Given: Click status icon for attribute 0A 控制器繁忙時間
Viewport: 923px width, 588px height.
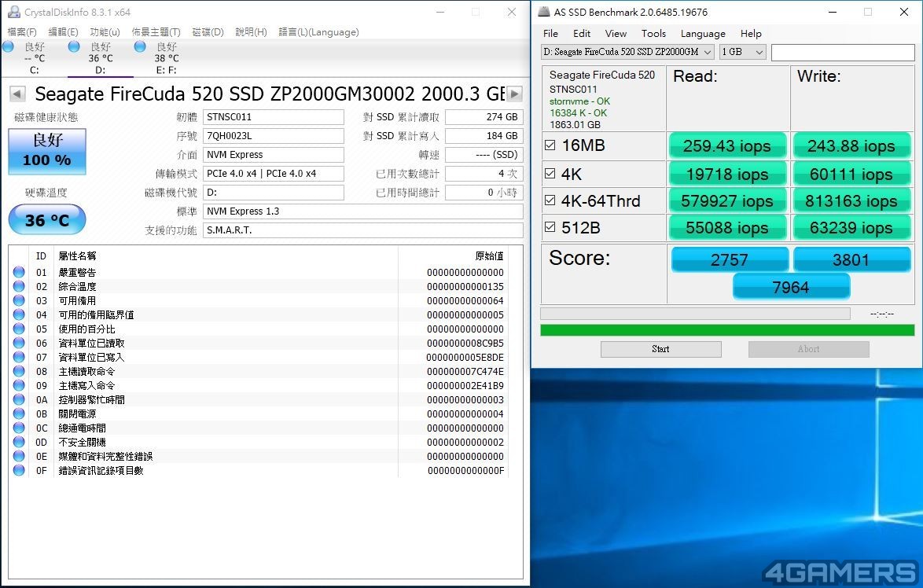Looking at the screenshot, I should pos(19,399).
